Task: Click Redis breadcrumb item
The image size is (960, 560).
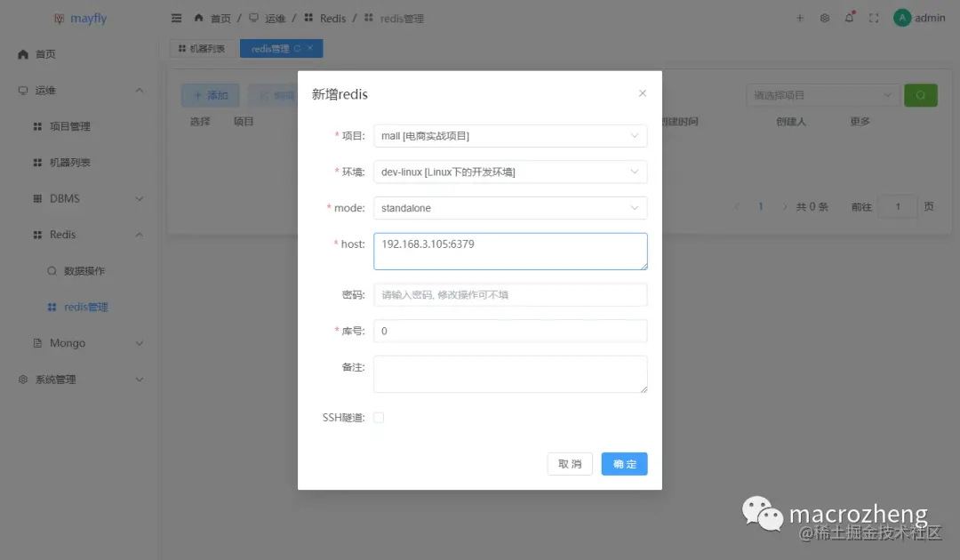Action: click(332, 19)
